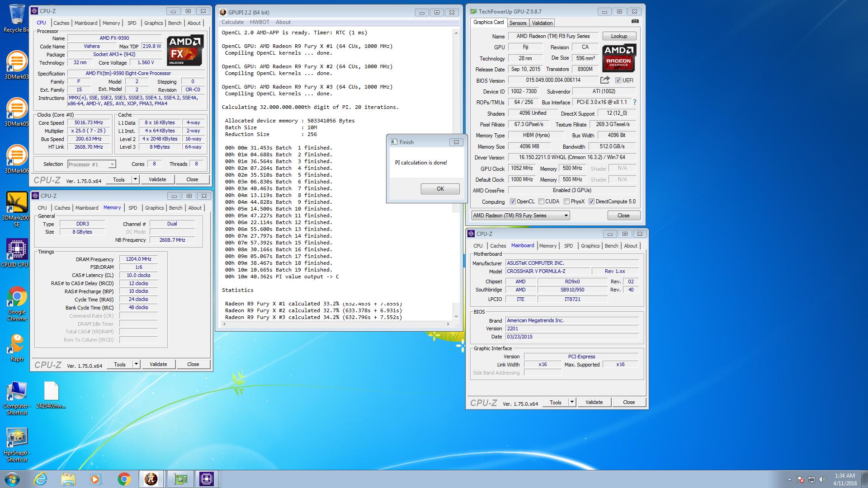The image size is (868, 488).
Task: Open the 242040.hw file on desktop
Action: click(x=51, y=395)
